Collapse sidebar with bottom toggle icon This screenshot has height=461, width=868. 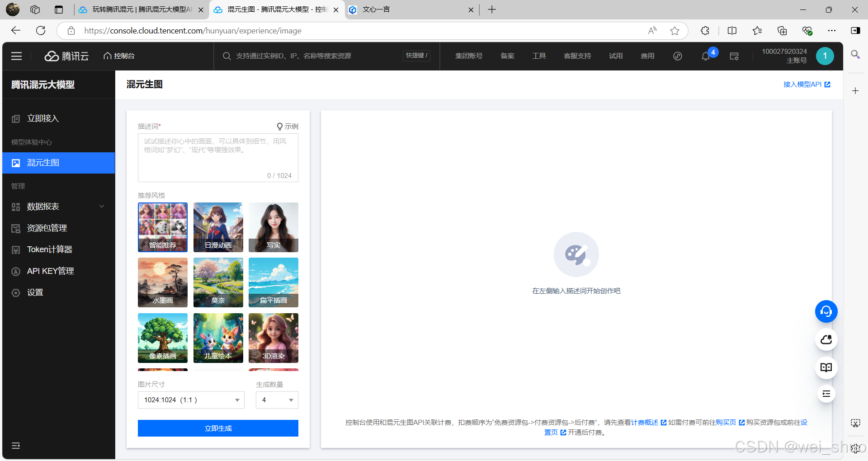[16, 446]
